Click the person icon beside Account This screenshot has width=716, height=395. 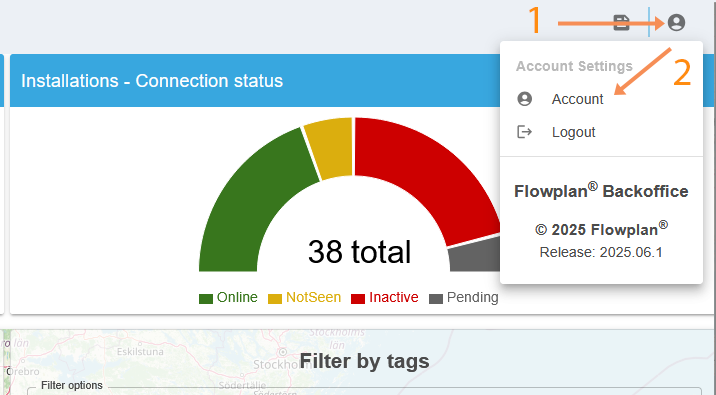pos(525,99)
